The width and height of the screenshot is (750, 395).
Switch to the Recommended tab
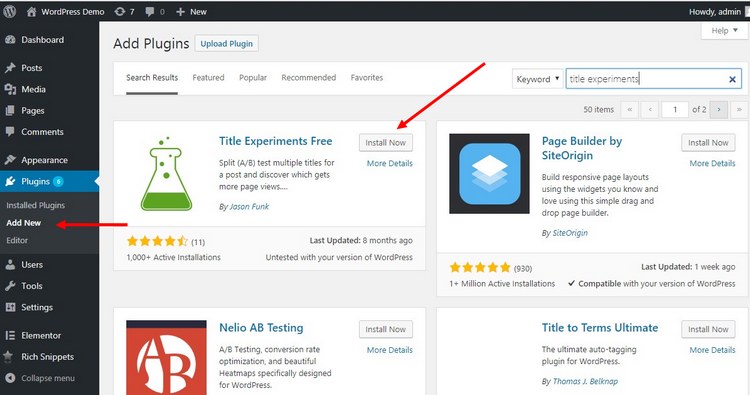click(x=309, y=77)
